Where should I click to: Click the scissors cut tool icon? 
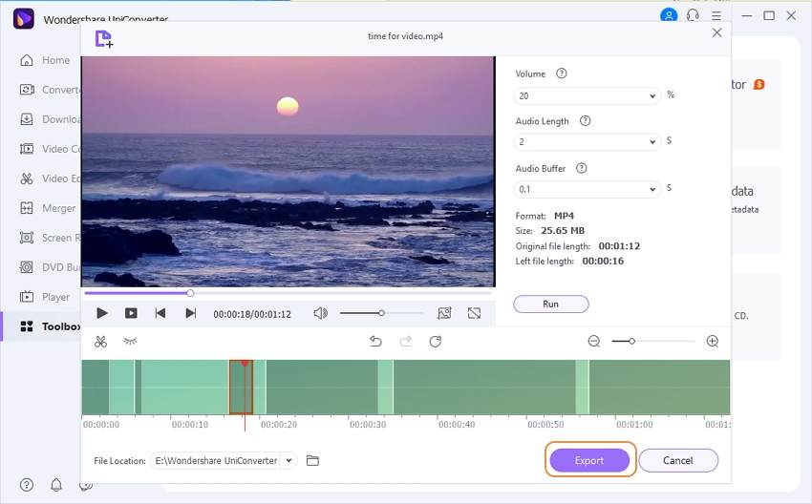tap(101, 341)
